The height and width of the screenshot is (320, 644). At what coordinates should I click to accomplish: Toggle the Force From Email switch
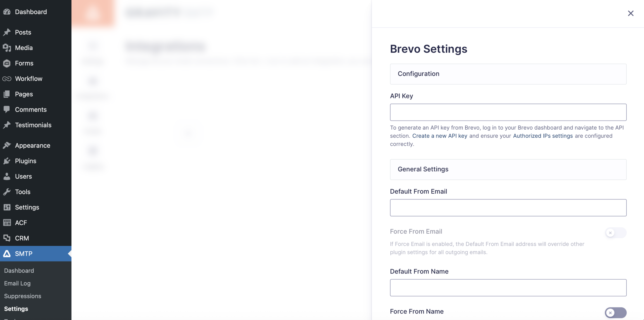click(x=615, y=233)
